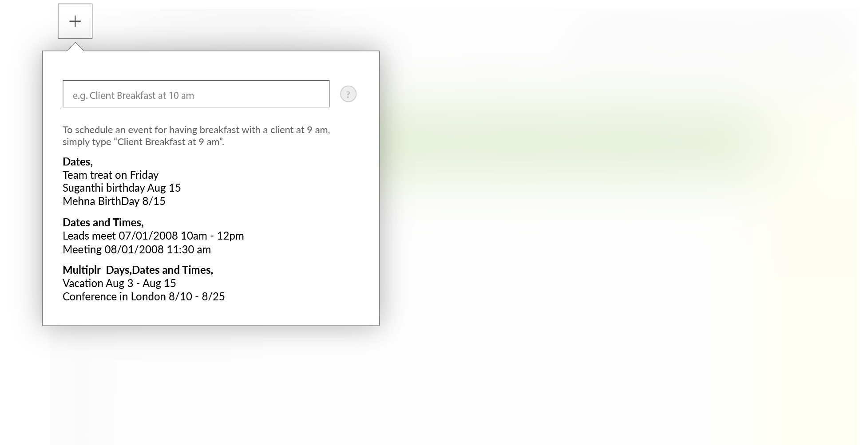The height and width of the screenshot is (445, 868).
Task: Click the 'Dates,' section heading
Action: [x=78, y=162]
